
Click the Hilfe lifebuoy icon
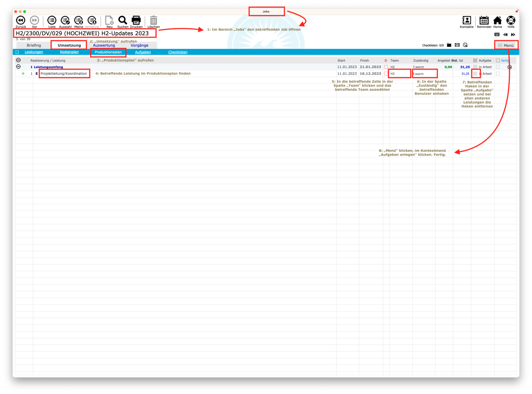[x=511, y=21]
